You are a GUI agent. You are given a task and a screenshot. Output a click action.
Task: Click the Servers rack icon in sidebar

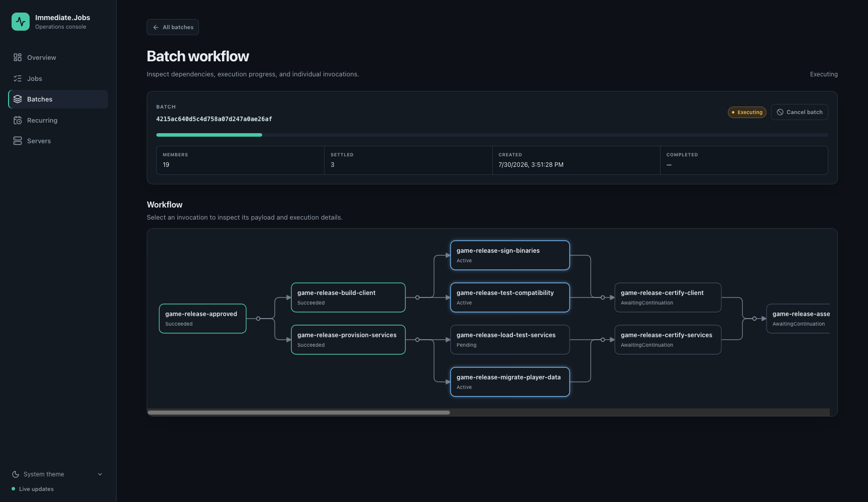click(18, 141)
